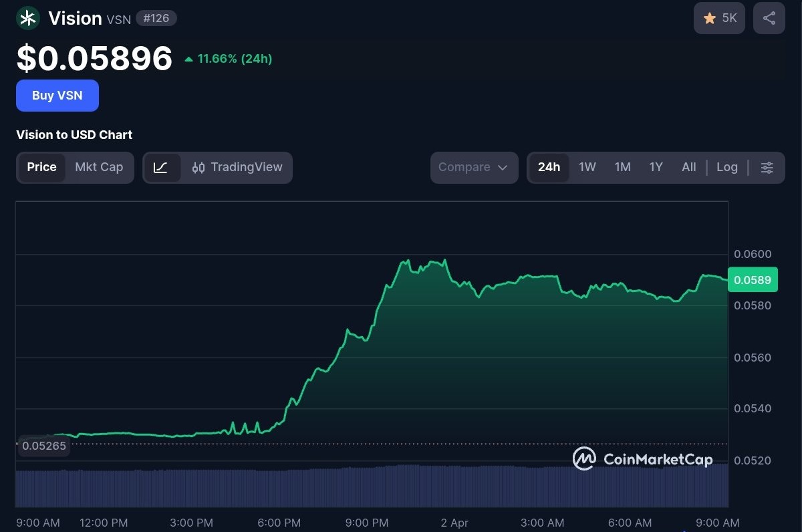The image size is (802, 532).
Task: Click the 3:00 PM x-axis label
Action: point(191,523)
